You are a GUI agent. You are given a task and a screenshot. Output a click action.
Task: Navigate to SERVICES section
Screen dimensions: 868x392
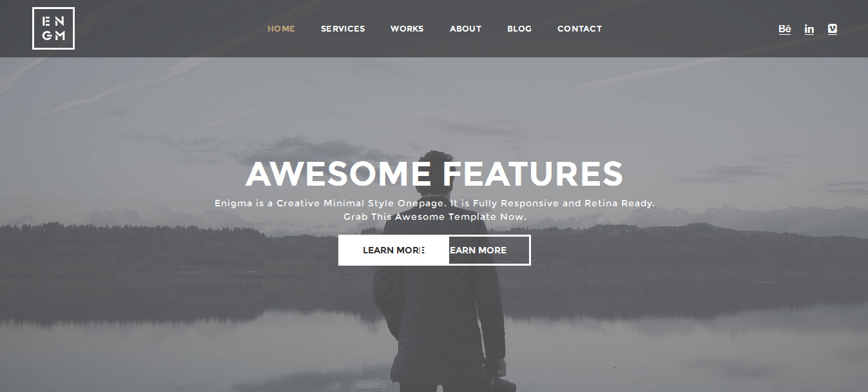pyautogui.click(x=343, y=28)
